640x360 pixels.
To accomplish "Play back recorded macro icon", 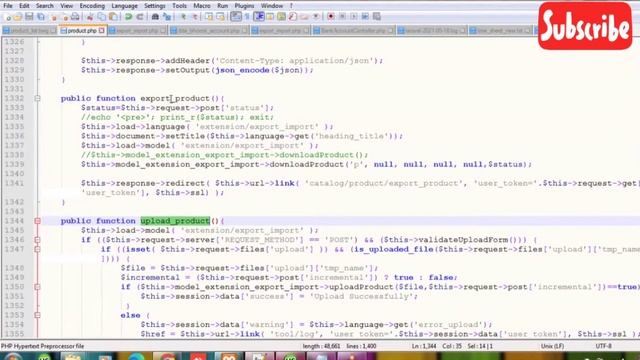I will (354, 17).
